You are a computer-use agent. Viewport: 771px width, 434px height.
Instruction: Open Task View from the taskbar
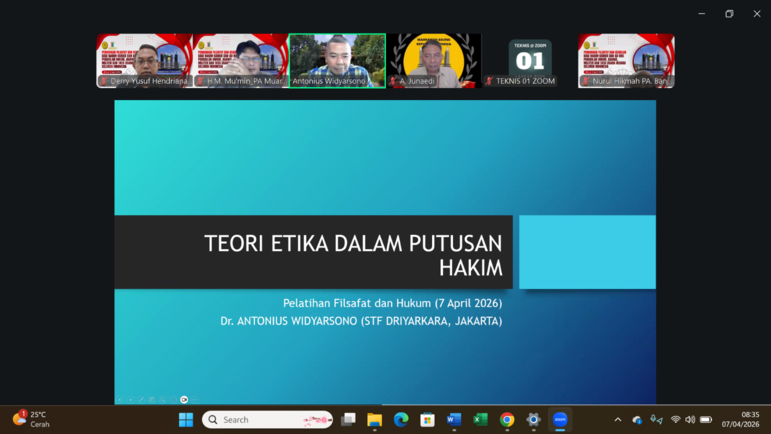point(349,420)
